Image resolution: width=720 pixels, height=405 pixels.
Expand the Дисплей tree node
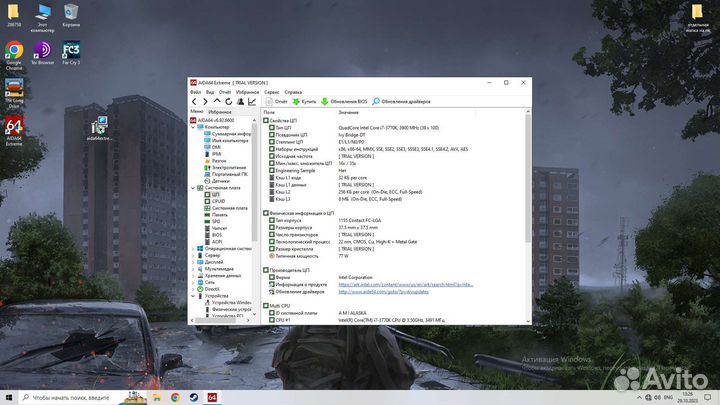pyautogui.click(x=193, y=262)
